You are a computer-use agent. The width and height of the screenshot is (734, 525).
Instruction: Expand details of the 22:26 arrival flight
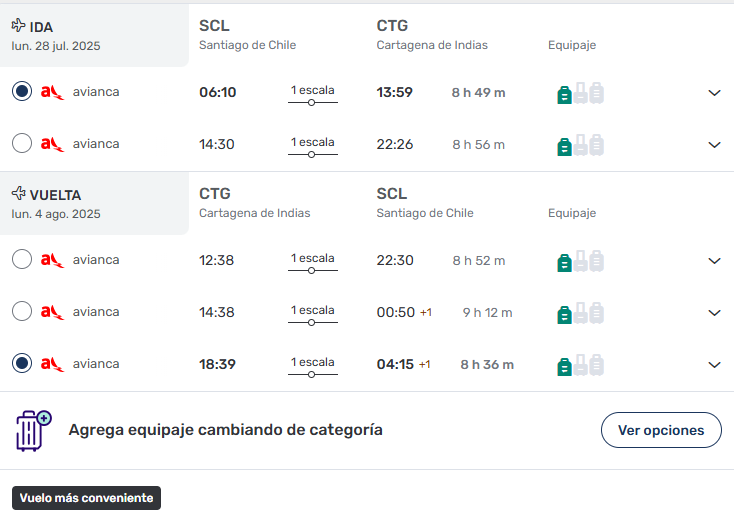[x=714, y=145]
